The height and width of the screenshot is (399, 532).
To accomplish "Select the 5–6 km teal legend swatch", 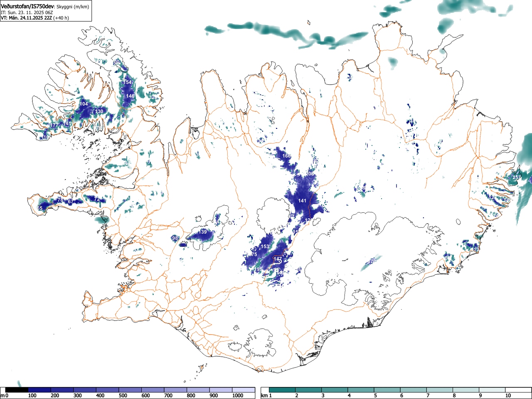I will pyautogui.click(x=387, y=390).
